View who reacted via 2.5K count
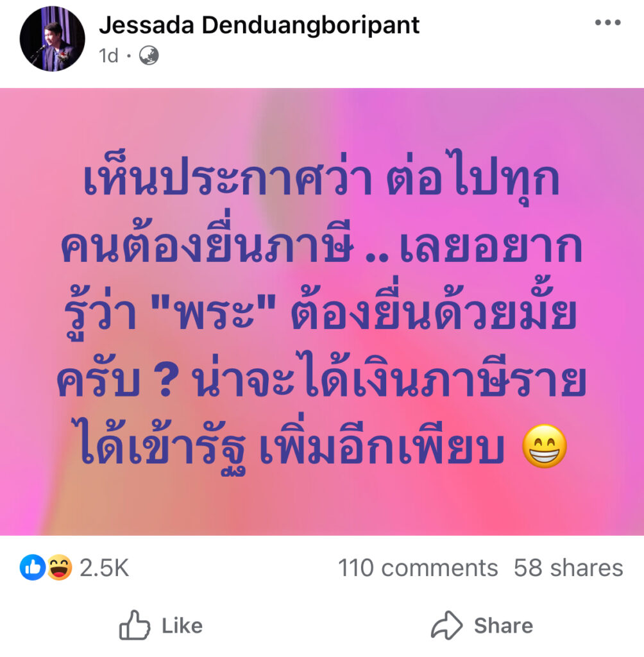Viewport: 644px width, 657px height. point(105,568)
